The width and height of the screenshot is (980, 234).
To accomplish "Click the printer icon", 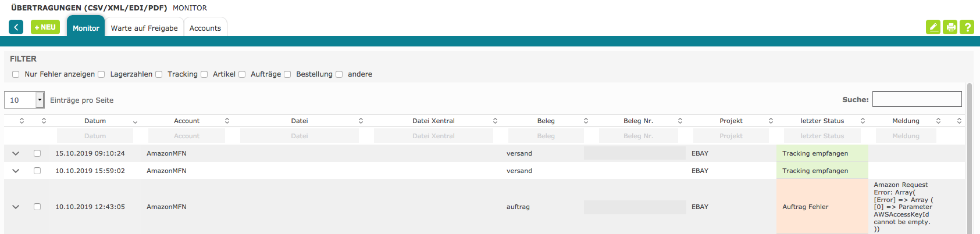I will (950, 27).
